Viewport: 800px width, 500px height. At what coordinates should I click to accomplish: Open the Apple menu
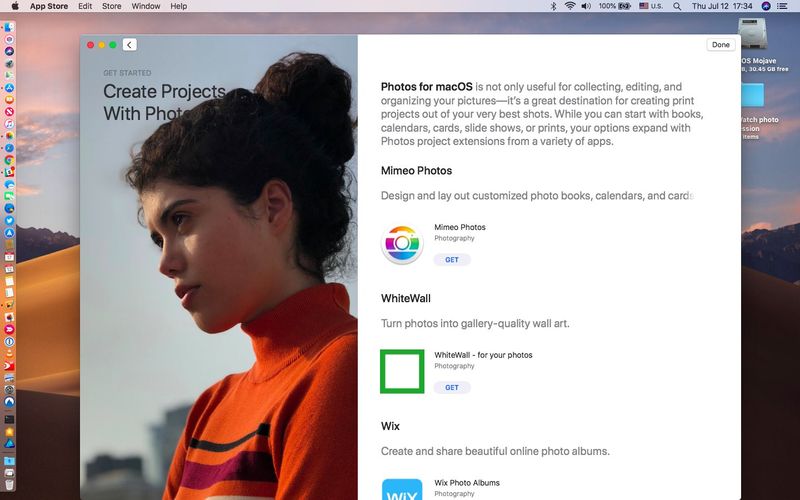point(15,6)
